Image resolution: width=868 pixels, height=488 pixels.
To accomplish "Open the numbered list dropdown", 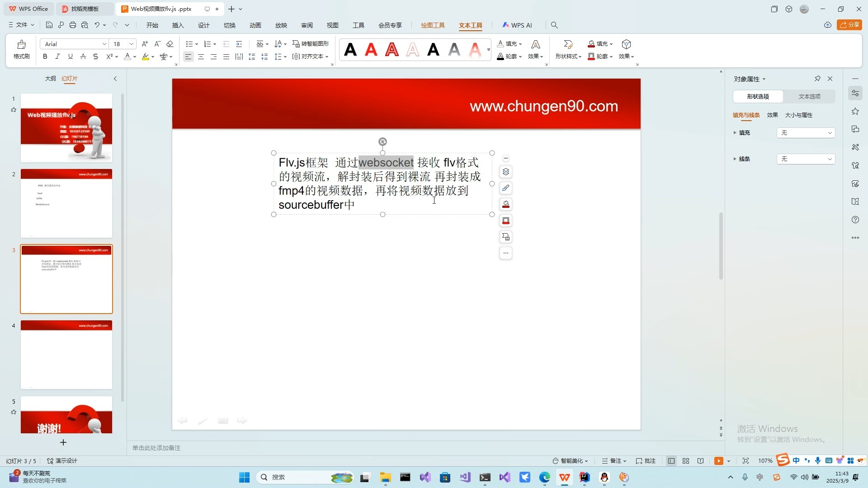I will tap(215, 44).
